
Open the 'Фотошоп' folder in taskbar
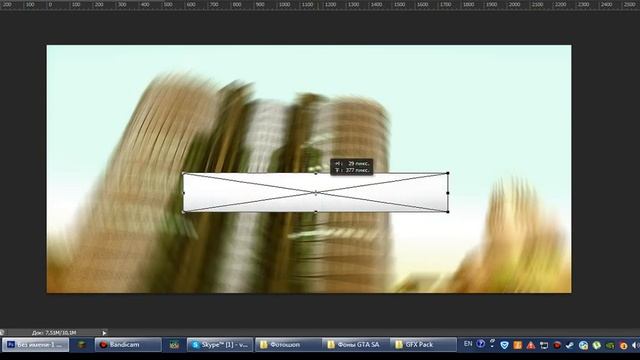pos(288,345)
